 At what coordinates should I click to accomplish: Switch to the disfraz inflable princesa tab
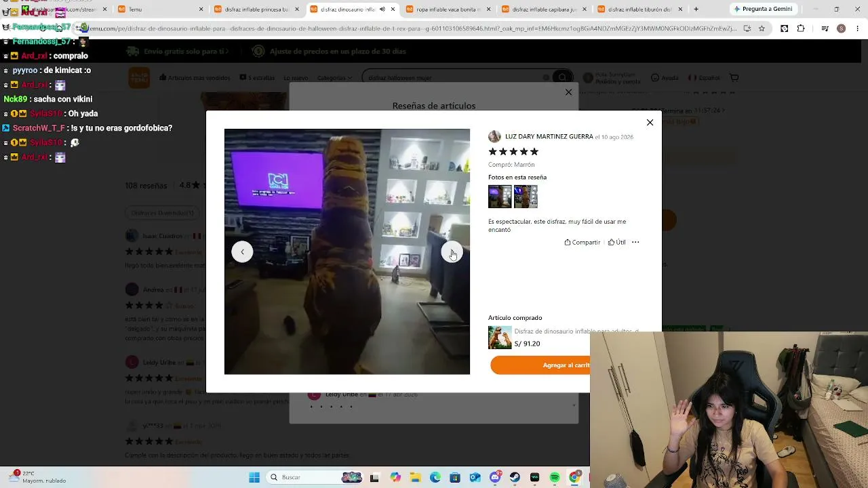click(256, 9)
